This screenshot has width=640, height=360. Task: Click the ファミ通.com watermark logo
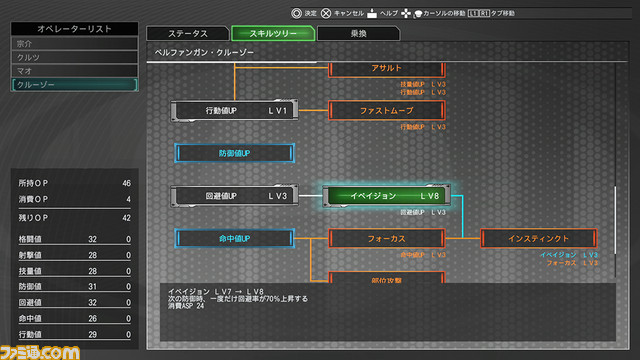(x=40, y=352)
